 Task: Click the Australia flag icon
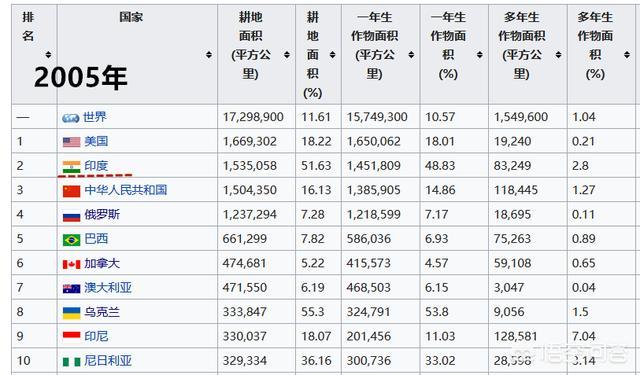71,289
